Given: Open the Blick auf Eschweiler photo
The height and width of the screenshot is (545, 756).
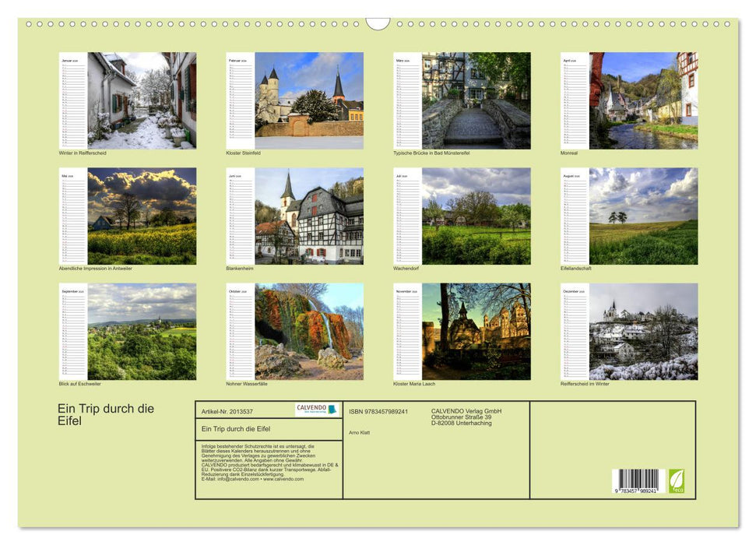Looking at the screenshot, I should tap(141, 332).
